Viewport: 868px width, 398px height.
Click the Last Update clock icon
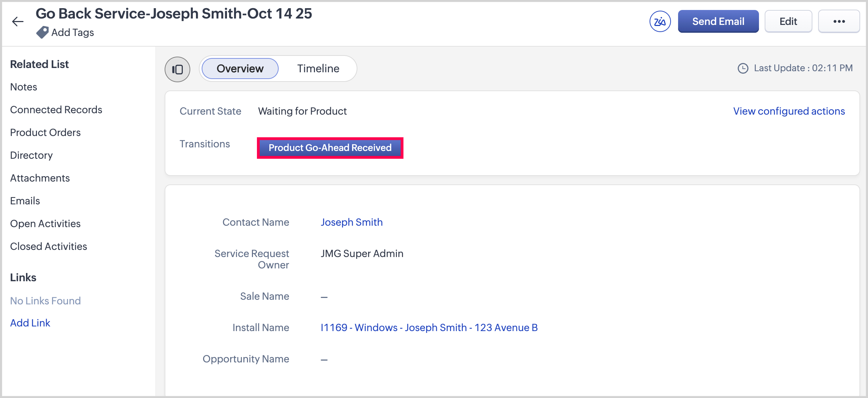click(743, 68)
